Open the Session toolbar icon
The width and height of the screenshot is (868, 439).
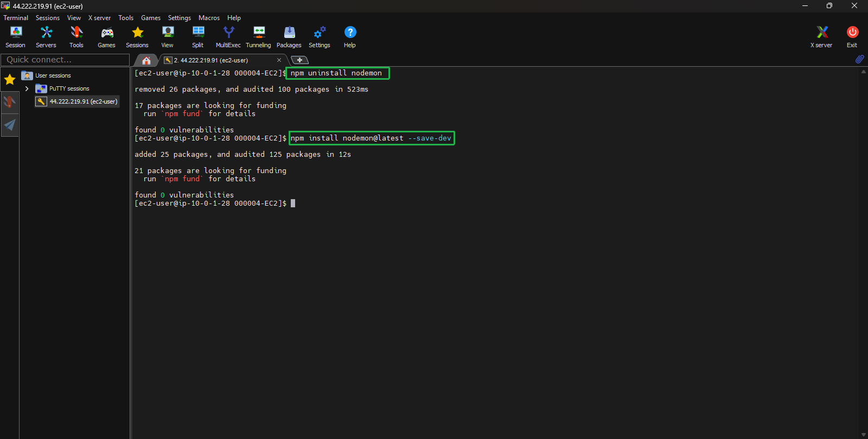(16, 37)
